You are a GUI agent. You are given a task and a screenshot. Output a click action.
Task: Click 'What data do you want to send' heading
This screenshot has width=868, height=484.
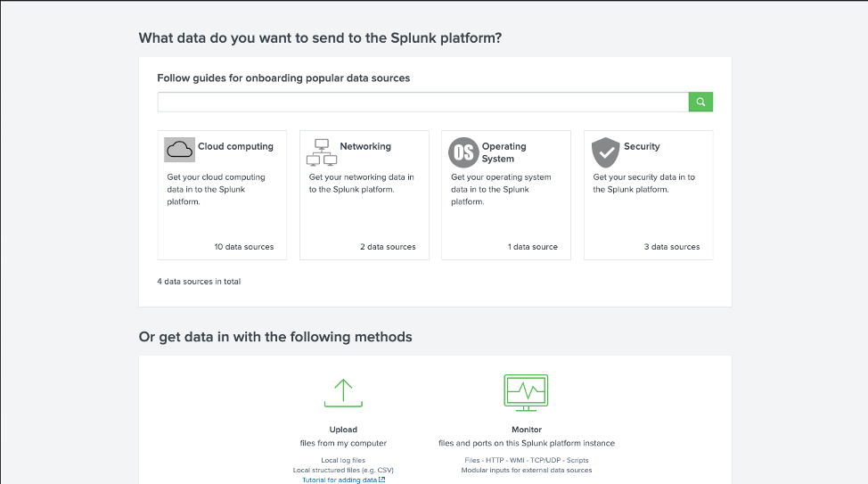pyautogui.click(x=320, y=38)
